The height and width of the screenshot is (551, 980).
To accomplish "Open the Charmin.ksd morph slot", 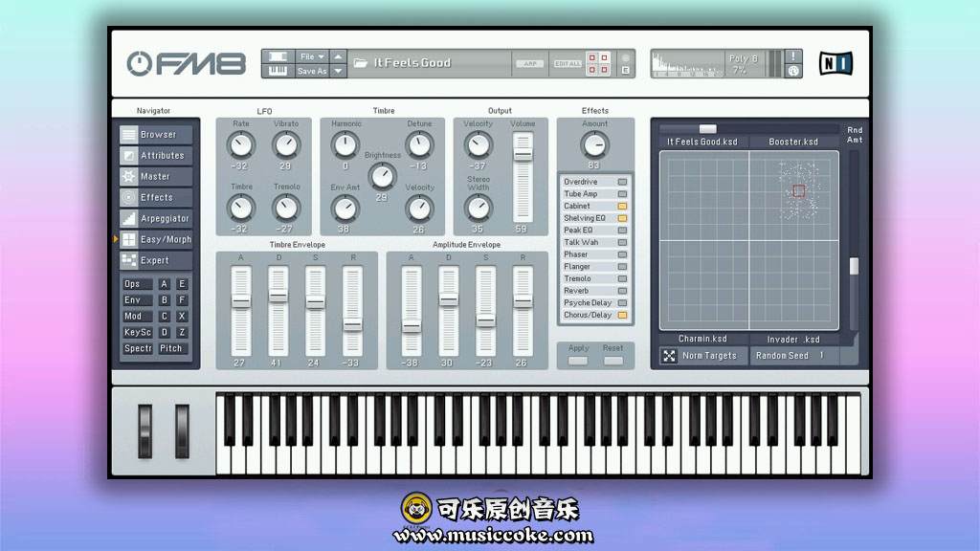I will [x=703, y=339].
